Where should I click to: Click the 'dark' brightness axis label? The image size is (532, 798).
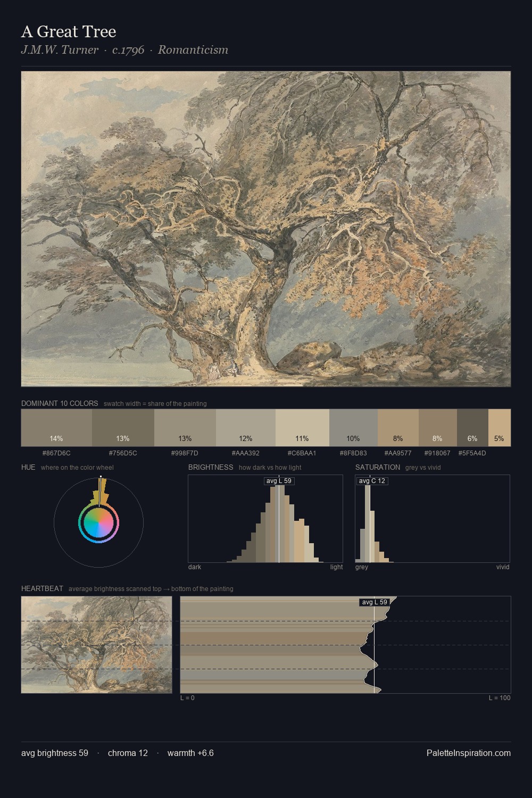click(x=195, y=567)
